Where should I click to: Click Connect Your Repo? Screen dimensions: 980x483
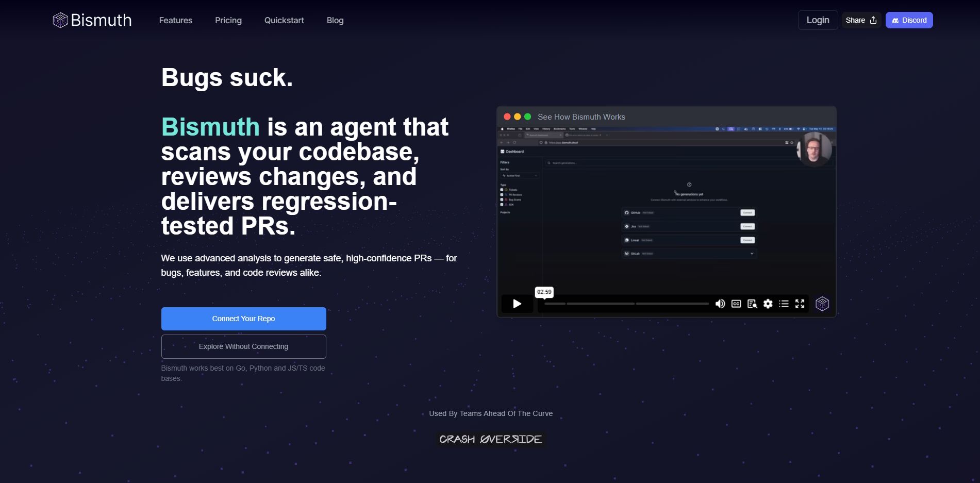(243, 319)
